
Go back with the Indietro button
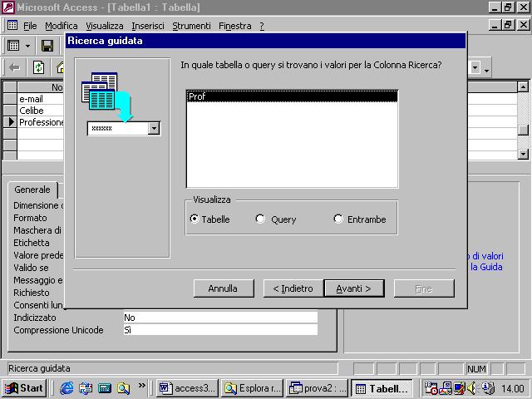[293, 288]
